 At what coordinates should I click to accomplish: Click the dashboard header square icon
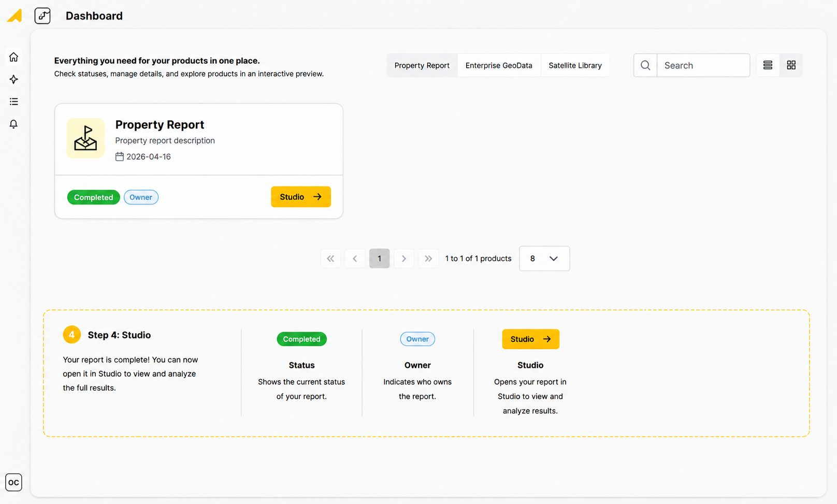pos(42,16)
